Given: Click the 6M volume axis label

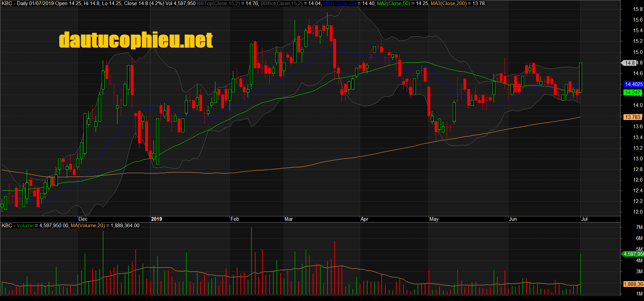Looking at the screenshot, I should tap(639, 238).
